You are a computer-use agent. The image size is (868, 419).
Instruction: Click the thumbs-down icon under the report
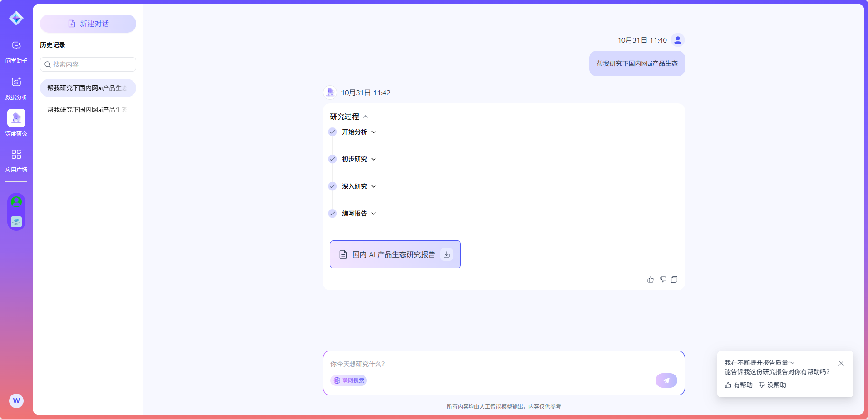pos(663,279)
